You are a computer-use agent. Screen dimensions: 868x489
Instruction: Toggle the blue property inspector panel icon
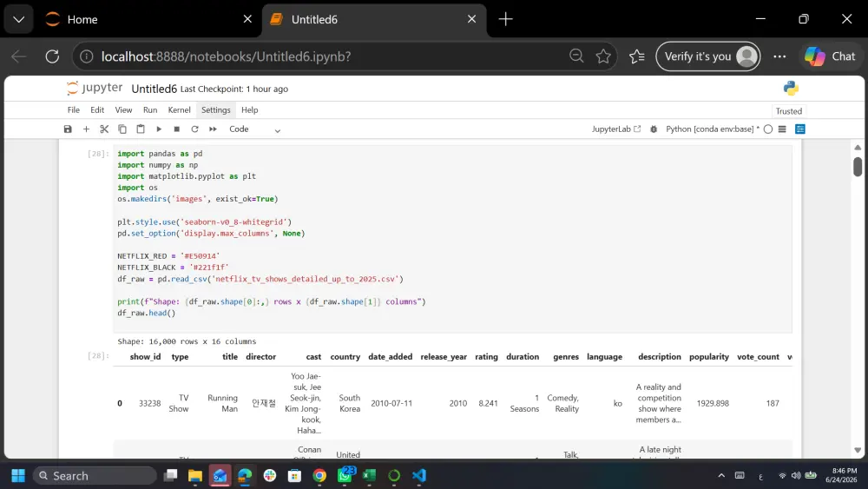pos(800,129)
